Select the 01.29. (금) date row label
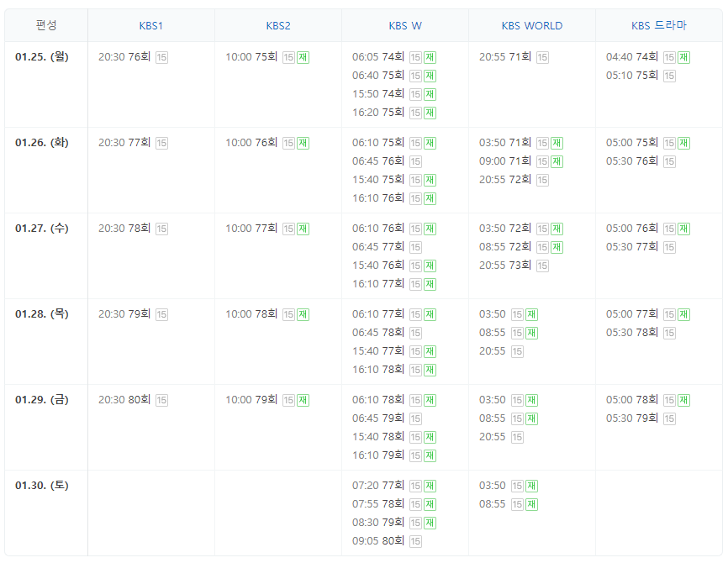 coord(42,400)
